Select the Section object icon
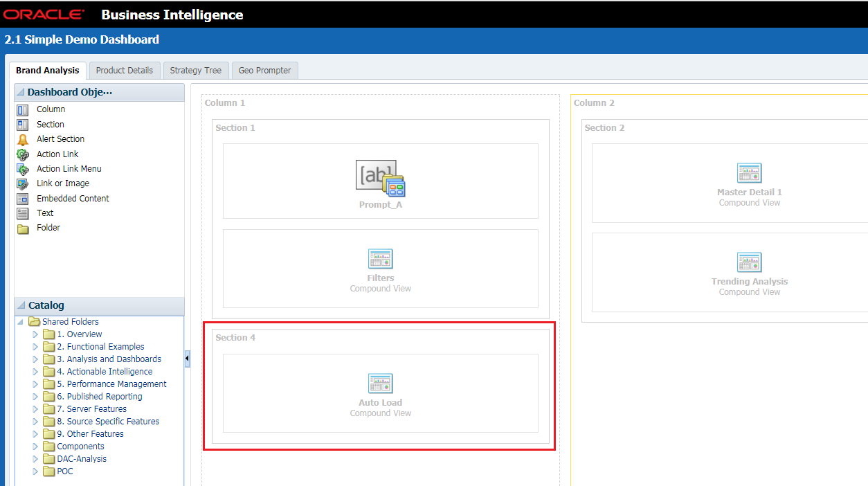The height and width of the screenshot is (486, 868). click(23, 124)
